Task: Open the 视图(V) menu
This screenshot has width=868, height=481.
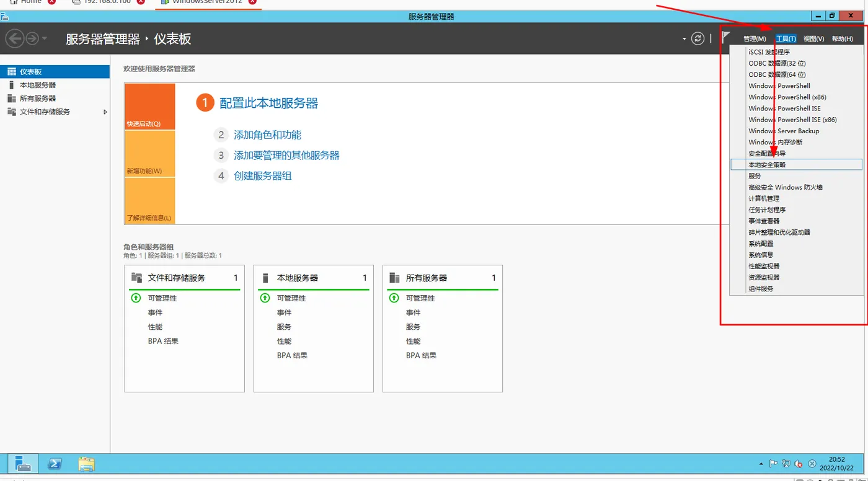Action: point(813,39)
